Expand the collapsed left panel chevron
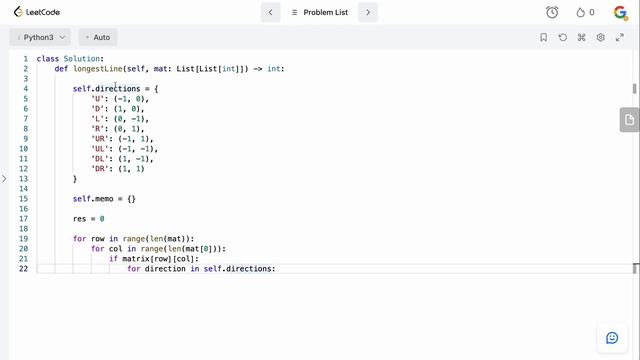Screen dimensions: 640x360 click(4, 179)
